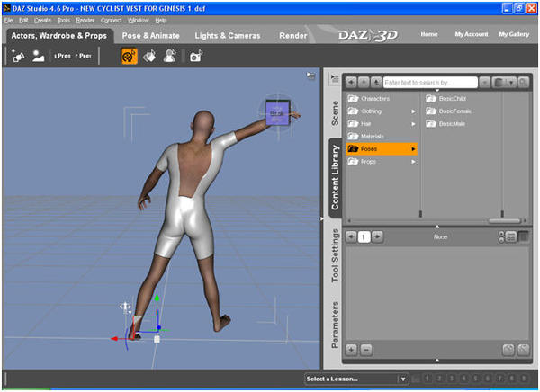Screen dimensions: 540x392
Task: Open the Edit menu
Action: (23, 21)
